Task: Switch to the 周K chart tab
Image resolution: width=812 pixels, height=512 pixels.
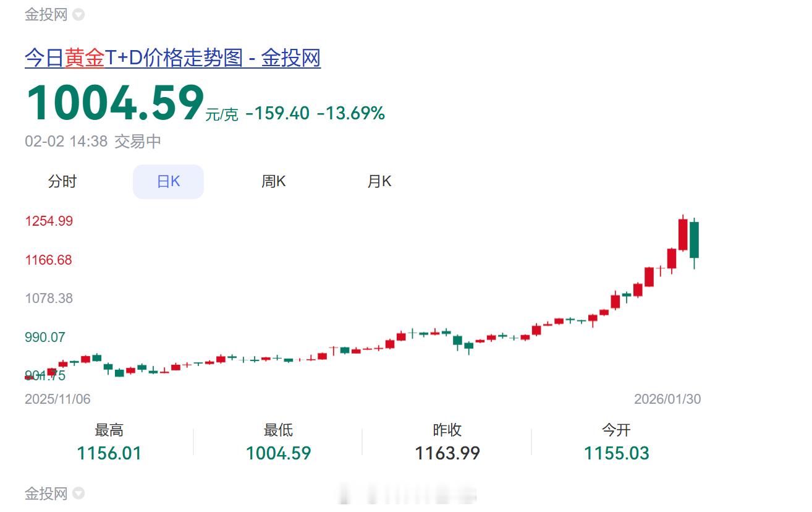Action: point(274,182)
